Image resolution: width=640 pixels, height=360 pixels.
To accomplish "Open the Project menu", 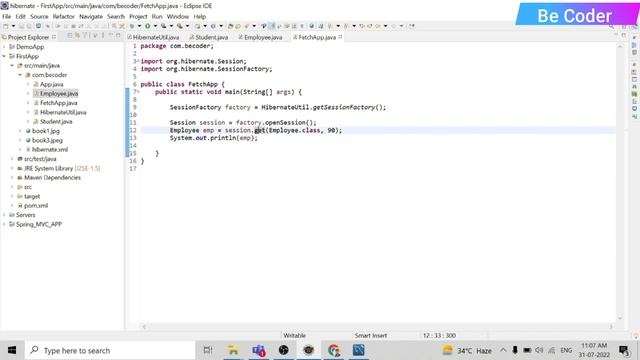I will [138, 16].
